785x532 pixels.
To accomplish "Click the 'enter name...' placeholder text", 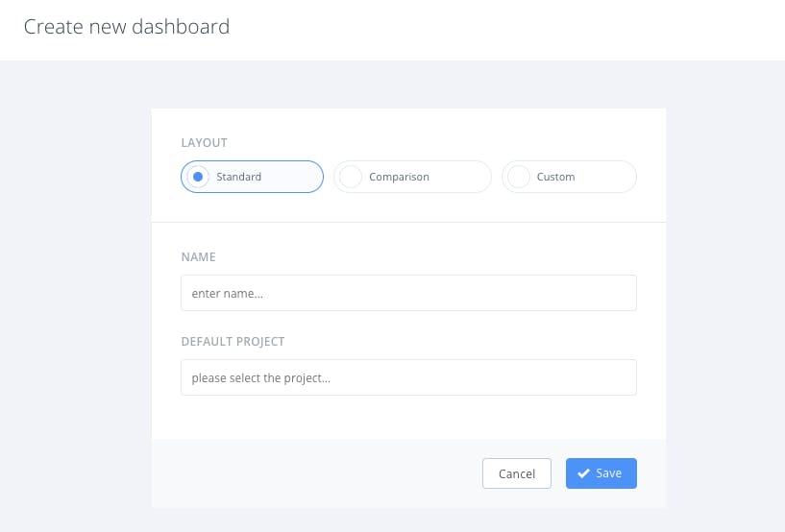I will 228,293.
